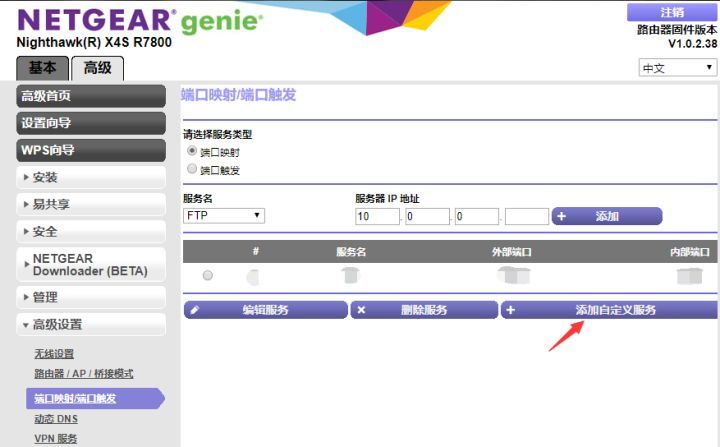Click the plus icon on 添加自定义服务
Screen dimensions: 720x447
tap(511, 310)
